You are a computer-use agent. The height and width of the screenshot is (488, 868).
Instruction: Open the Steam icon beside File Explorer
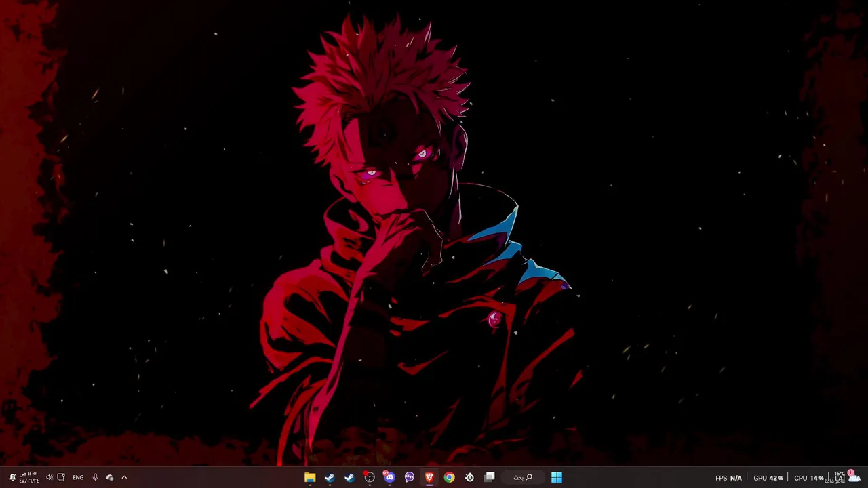(x=330, y=477)
